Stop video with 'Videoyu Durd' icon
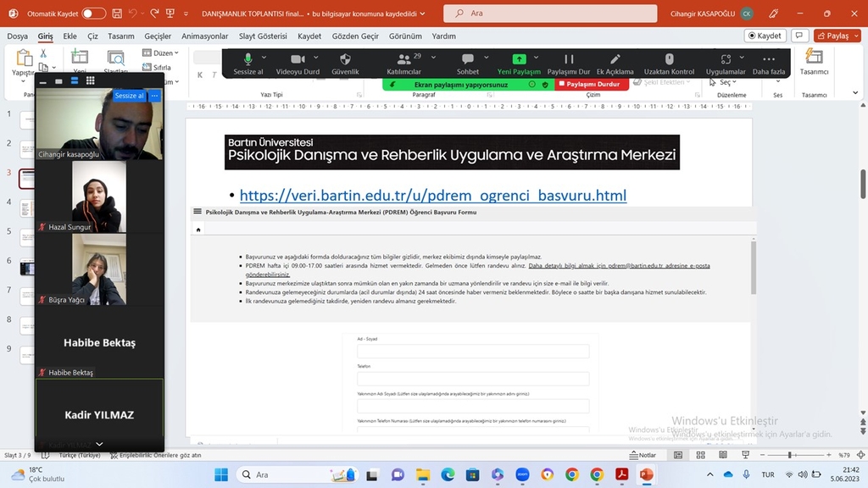868x488 pixels. coord(298,59)
